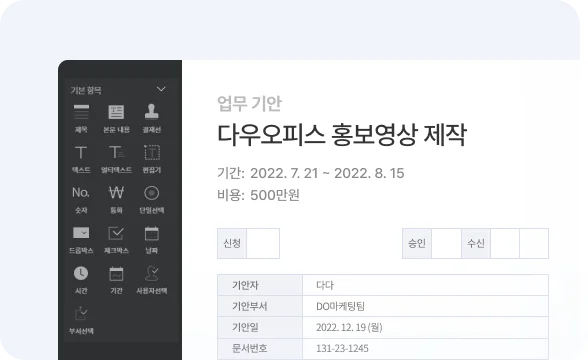Screen dimensions: 588x360
Task: Click the drafter value 다다
Action: [325, 285]
